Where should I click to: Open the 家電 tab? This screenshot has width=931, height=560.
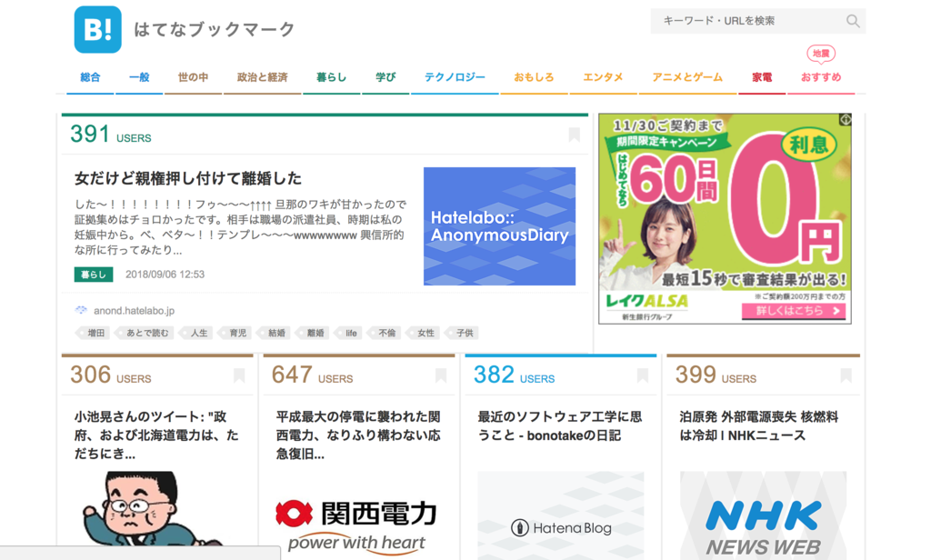coord(762,77)
